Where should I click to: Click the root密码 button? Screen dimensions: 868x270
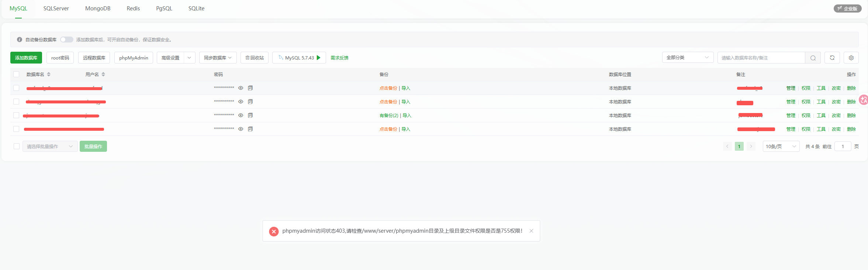60,58
